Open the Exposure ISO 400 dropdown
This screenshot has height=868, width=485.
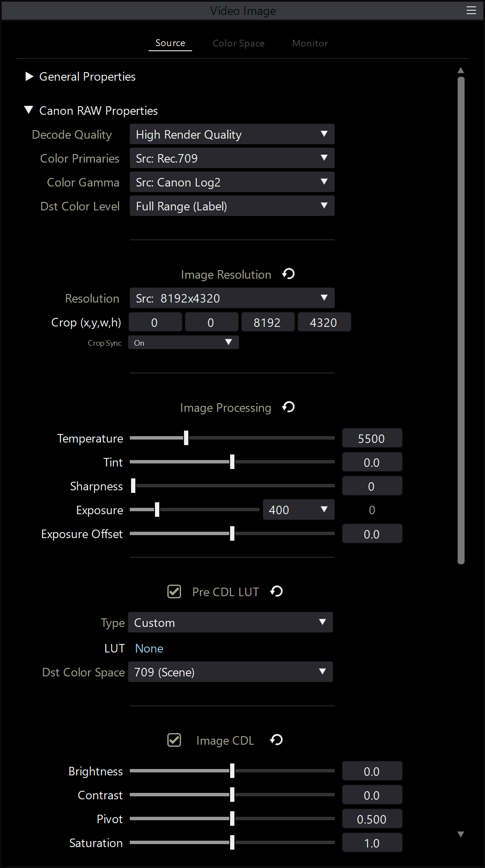[298, 510]
